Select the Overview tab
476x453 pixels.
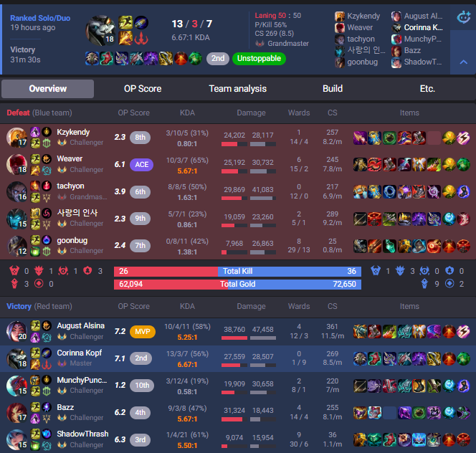point(47,89)
